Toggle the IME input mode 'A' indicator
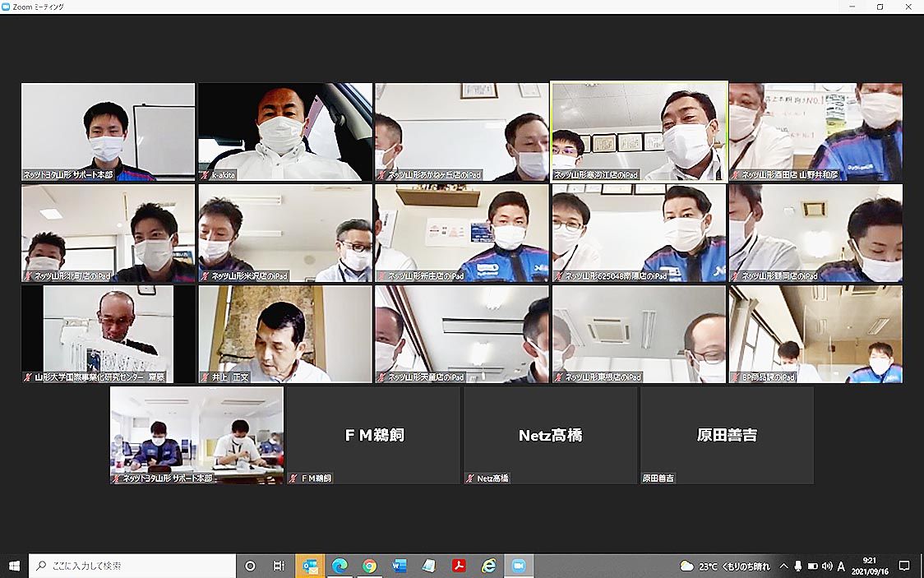Viewport: 924px width, 578px height. coord(841,566)
